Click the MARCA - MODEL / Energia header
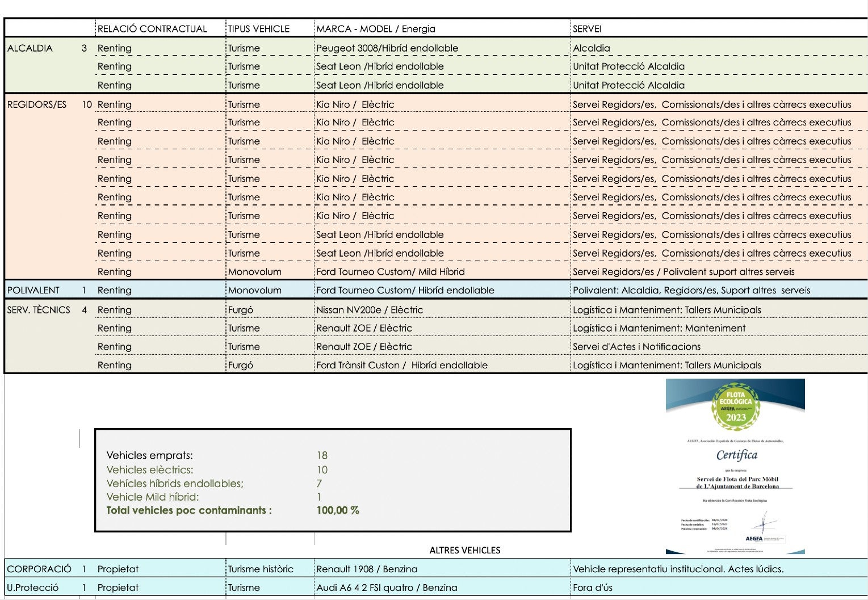This screenshot has width=868, height=600. (376, 29)
